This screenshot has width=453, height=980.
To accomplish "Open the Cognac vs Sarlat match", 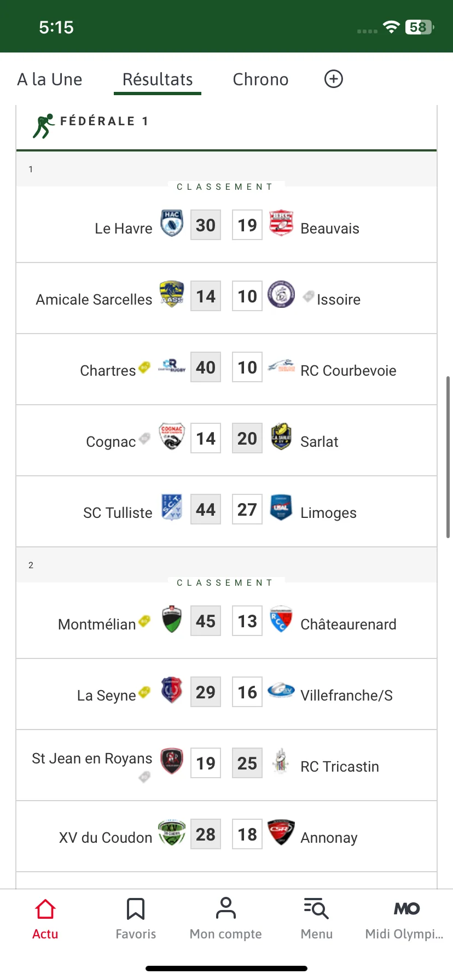I will click(226, 440).
